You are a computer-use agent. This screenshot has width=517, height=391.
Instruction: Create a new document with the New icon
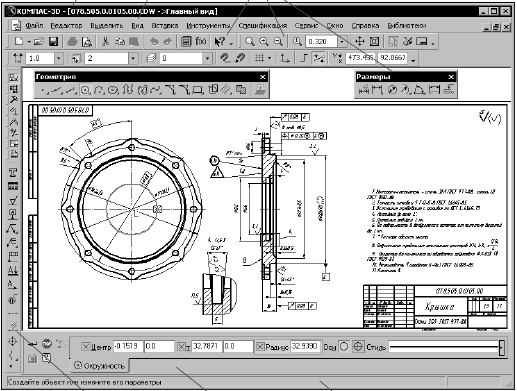point(19,41)
